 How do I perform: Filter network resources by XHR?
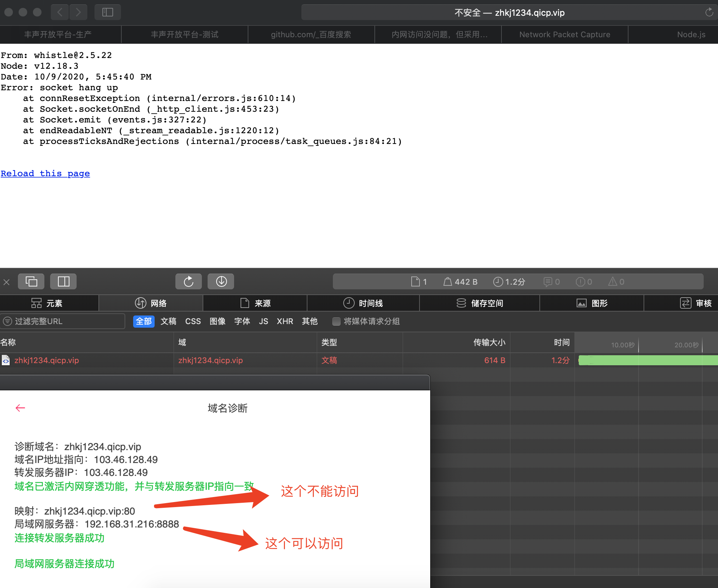(x=285, y=321)
